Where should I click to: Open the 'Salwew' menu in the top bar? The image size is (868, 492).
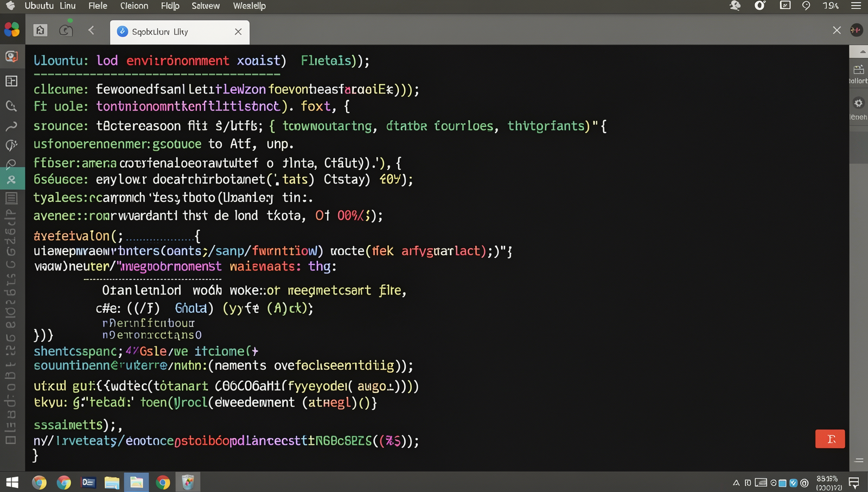206,6
